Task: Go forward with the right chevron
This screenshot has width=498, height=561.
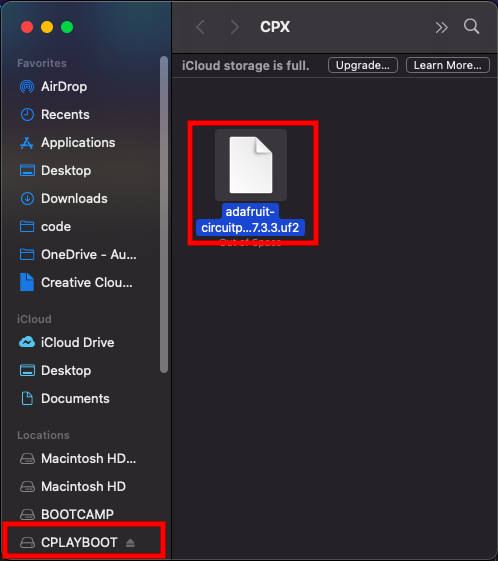Action: point(234,27)
